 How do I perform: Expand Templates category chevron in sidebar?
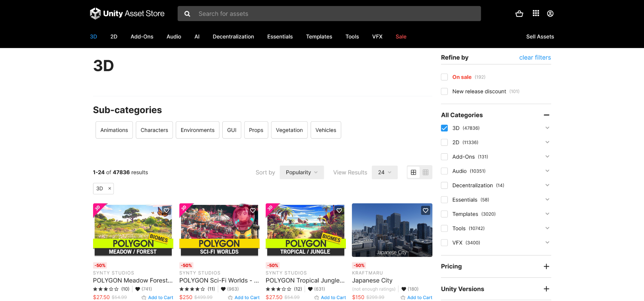[547, 214]
